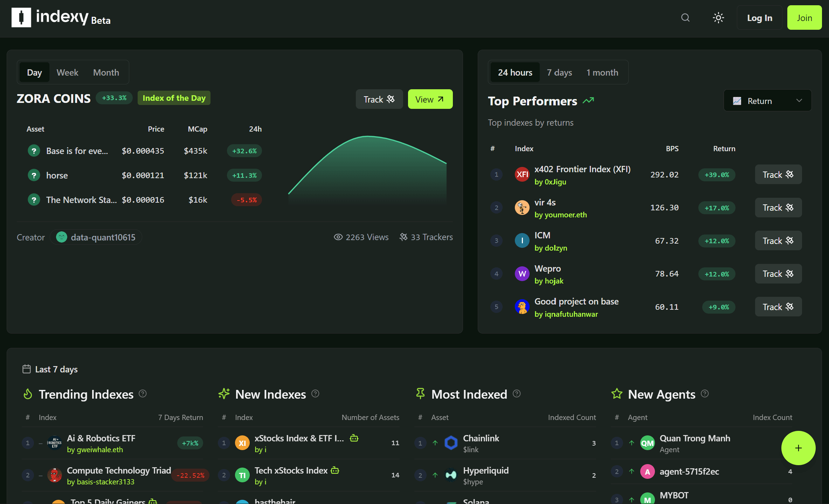Open the help icon beside Trending Indexes
This screenshot has height=504, width=829.
pos(143,394)
